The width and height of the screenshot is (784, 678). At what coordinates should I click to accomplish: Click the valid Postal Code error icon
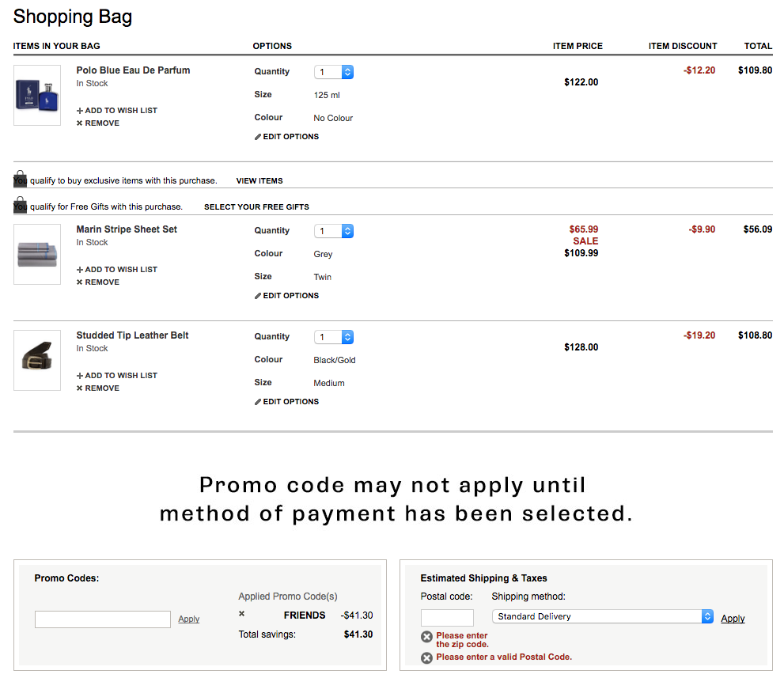(x=426, y=658)
